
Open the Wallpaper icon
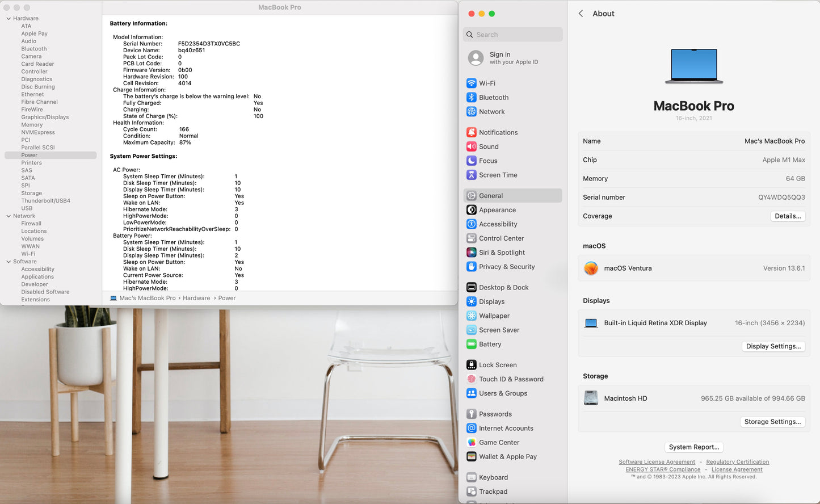click(472, 316)
